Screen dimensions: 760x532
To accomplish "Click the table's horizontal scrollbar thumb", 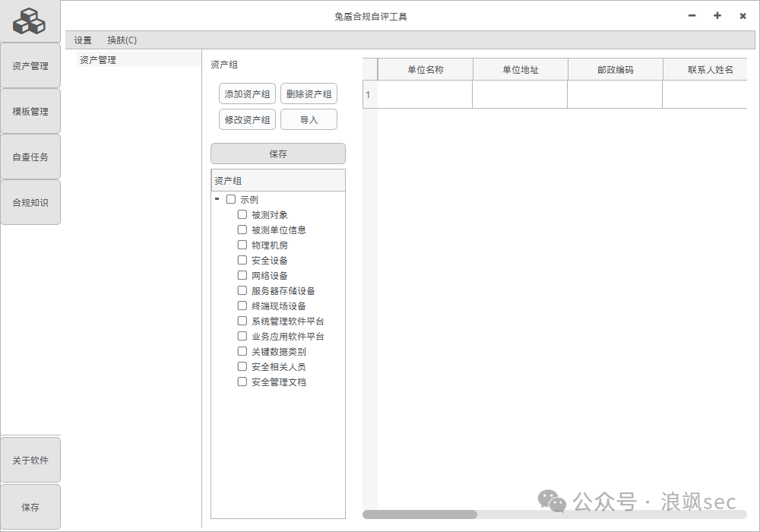I will 420,514.
